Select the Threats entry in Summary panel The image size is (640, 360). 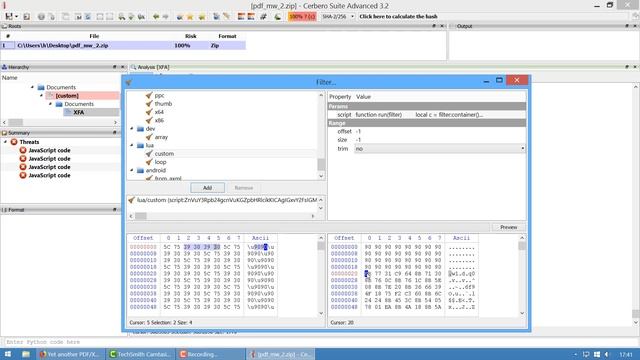click(29, 142)
